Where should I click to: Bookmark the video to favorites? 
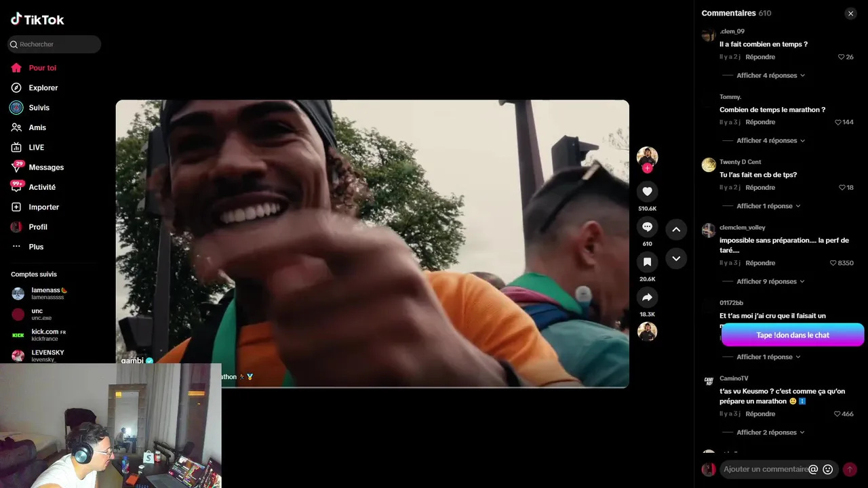coord(647,262)
